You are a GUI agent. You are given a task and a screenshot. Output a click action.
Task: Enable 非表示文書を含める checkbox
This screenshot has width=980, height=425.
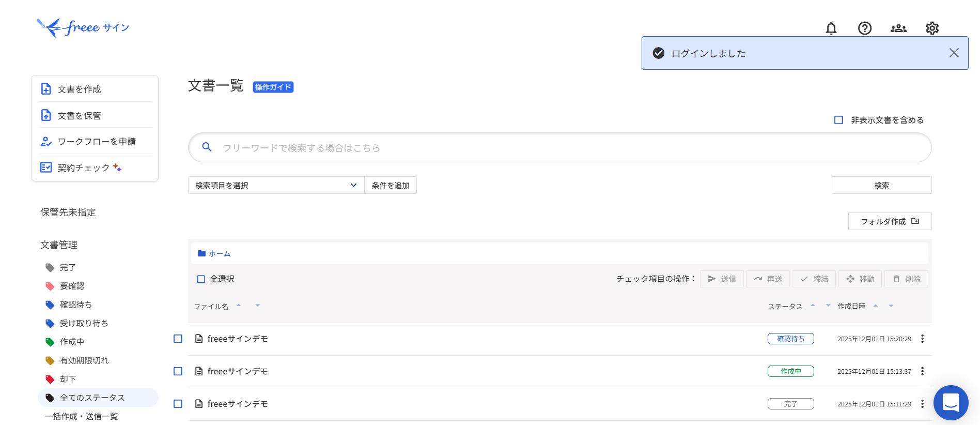[838, 120]
